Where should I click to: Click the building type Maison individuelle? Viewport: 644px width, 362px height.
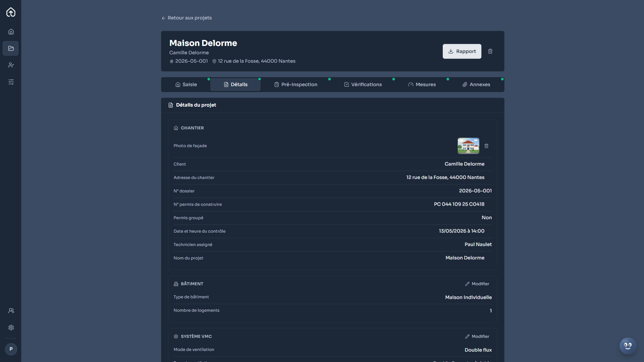point(468,297)
